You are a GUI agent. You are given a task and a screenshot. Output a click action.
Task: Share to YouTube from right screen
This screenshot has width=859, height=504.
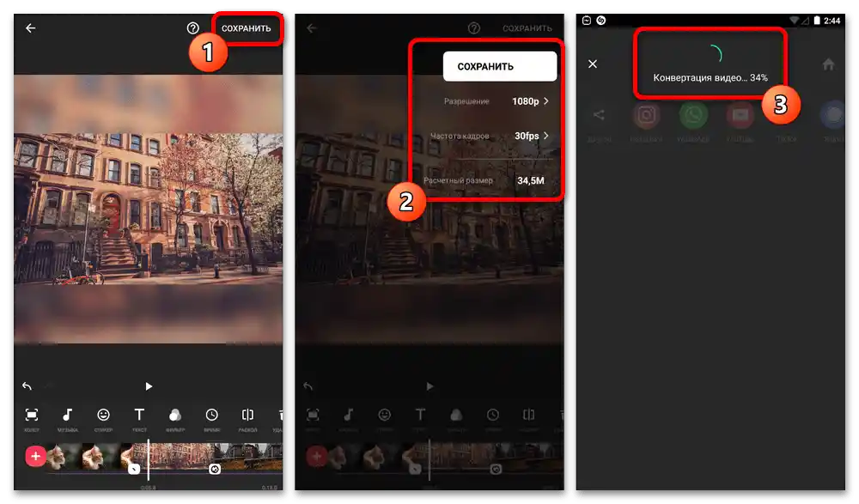[740, 115]
